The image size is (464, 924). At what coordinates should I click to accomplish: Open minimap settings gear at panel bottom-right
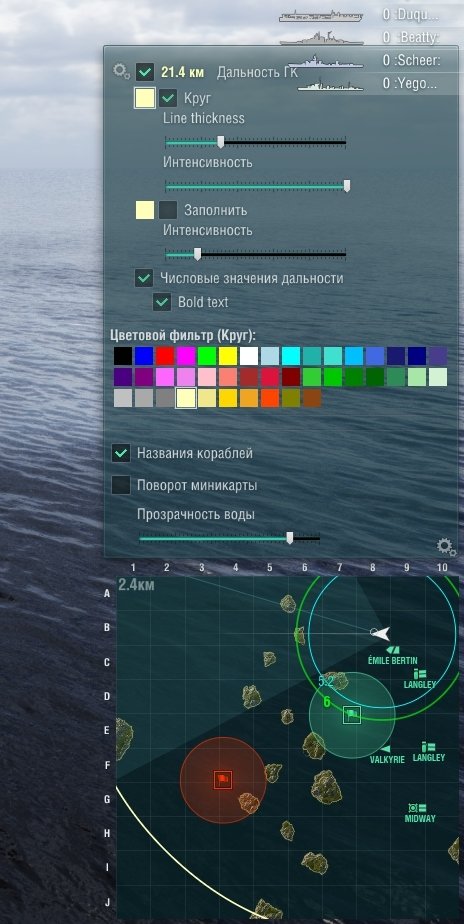[x=446, y=547]
